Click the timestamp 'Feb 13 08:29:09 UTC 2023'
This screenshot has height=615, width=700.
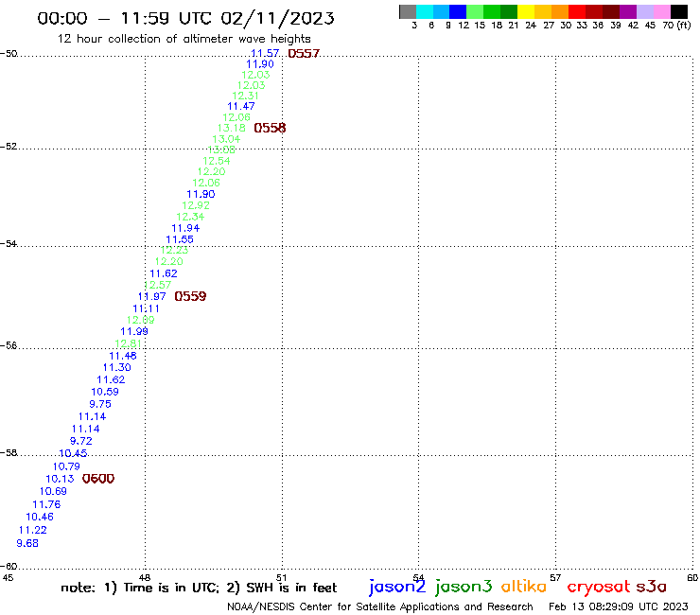[619, 606]
